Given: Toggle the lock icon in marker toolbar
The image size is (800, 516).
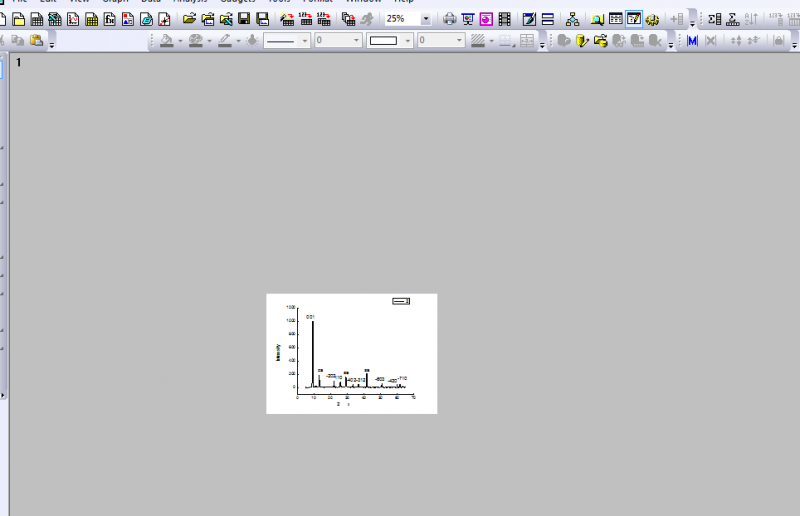Looking at the screenshot, I should 779,40.
